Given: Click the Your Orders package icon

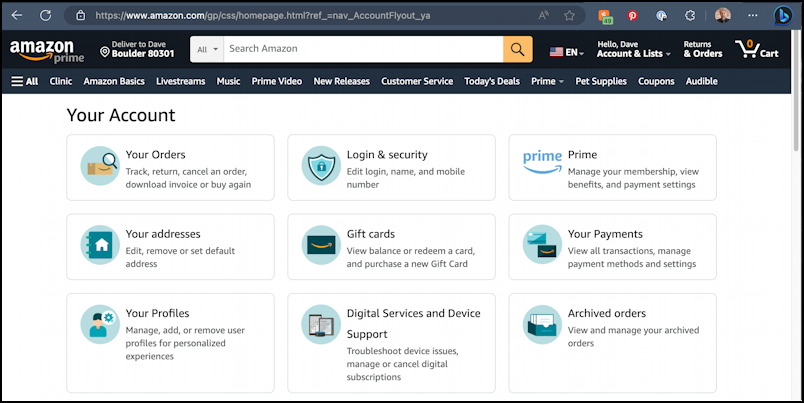Looking at the screenshot, I should pos(100,166).
